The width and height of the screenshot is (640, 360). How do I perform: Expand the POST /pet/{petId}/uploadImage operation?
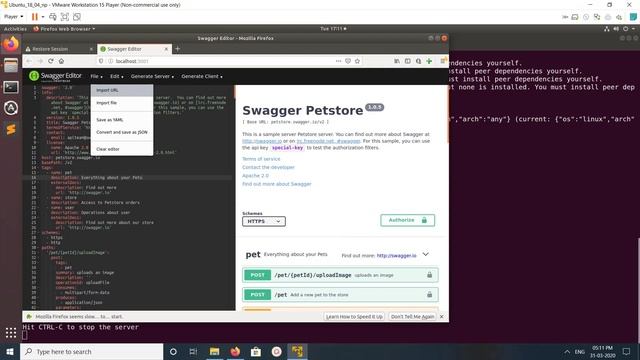[340, 275]
